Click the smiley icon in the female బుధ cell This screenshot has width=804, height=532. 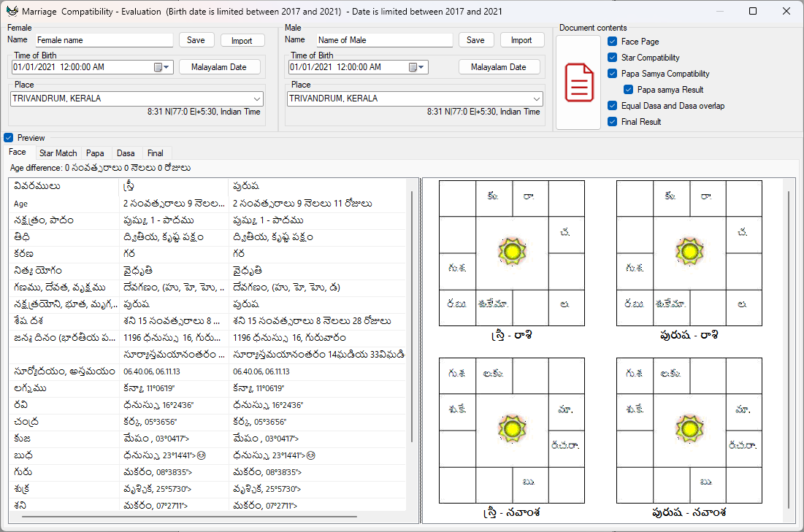(x=202, y=455)
